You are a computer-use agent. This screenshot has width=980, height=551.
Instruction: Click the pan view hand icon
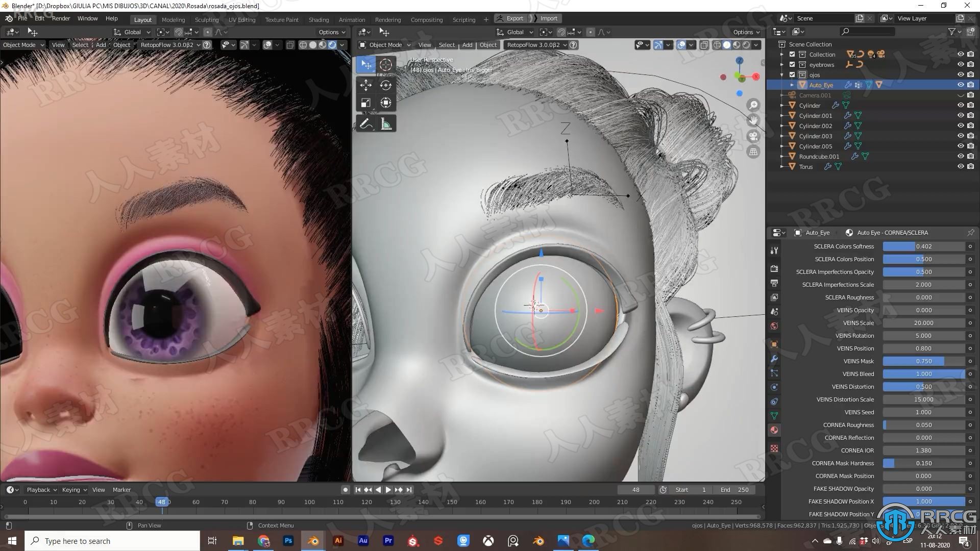753,120
